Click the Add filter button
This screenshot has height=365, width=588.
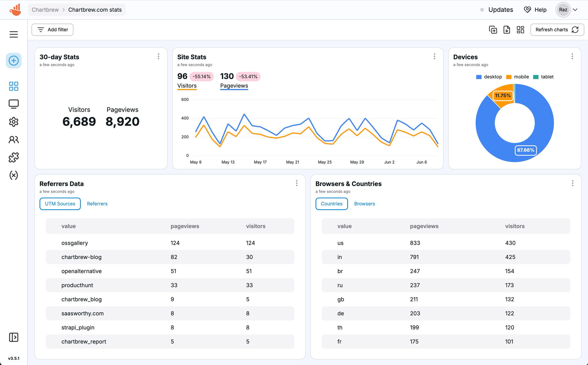pyautogui.click(x=52, y=29)
